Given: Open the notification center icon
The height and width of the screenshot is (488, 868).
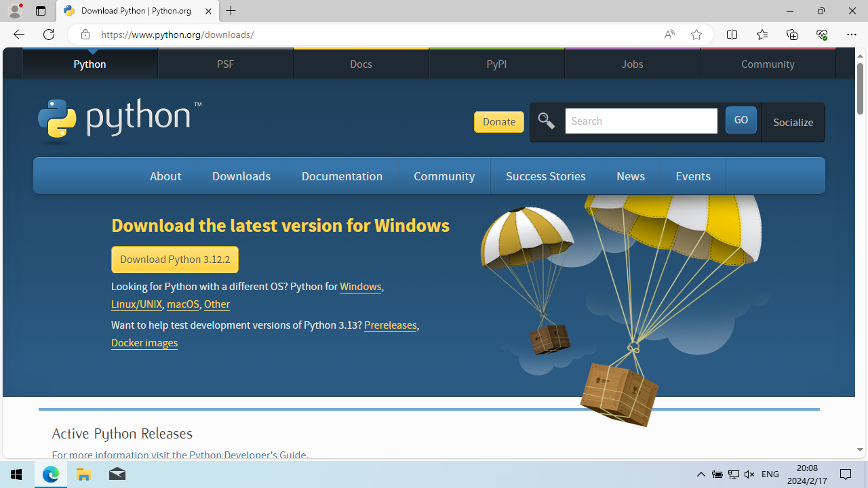Looking at the screenshot, I should (x=846, y=474).
